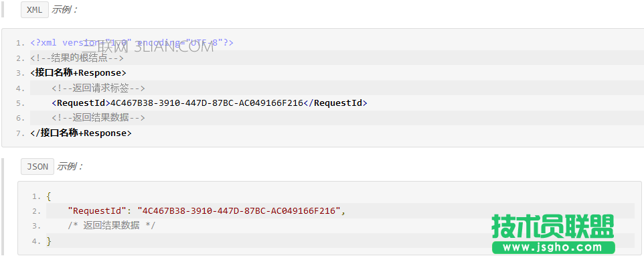Image resolution: width=644 pixels, height=258 pixels.
Task: Click the JSON label badge
Action: (x=37, y=167)
